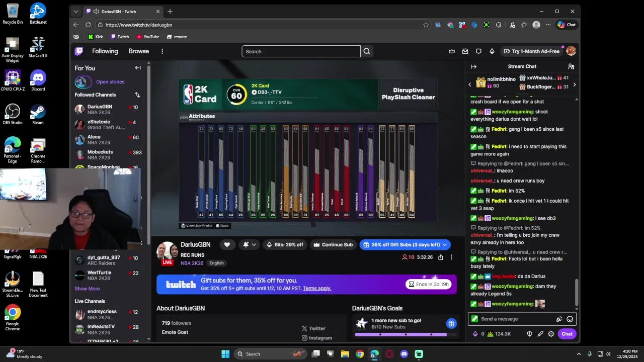Viewport: 644px width, 362px height.
Task: Click the new sub goal progress bar
Action: point(406,334)
